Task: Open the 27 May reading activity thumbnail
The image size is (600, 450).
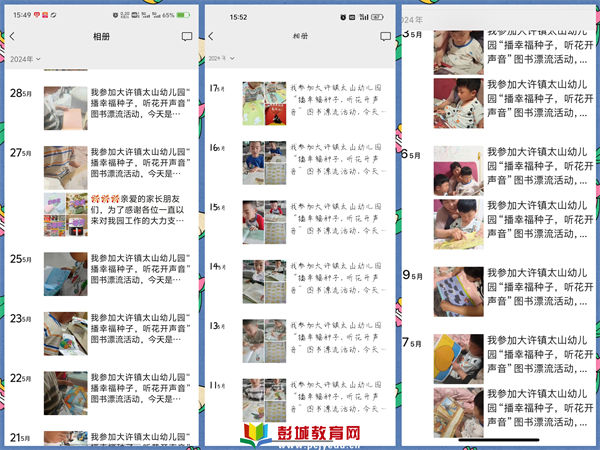Action: coord(65,168)
